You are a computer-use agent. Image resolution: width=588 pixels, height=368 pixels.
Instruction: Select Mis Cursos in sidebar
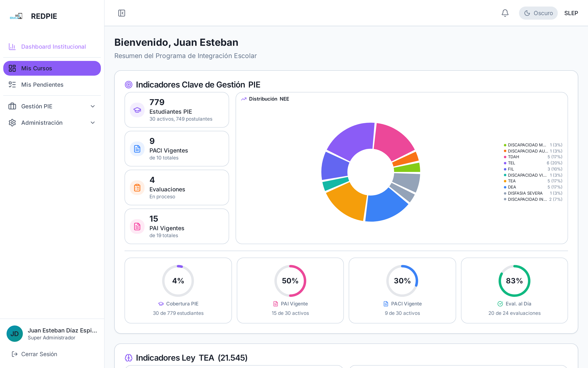pyautogui.click(x=52, y=68)
